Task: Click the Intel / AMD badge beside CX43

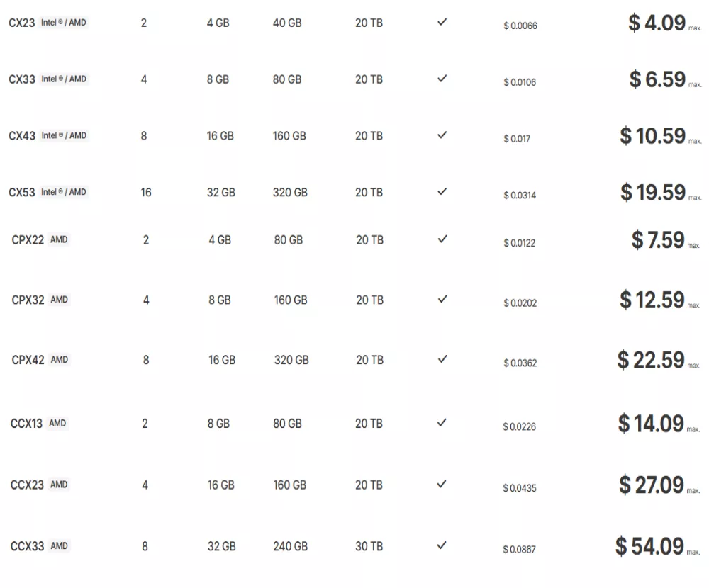Action: tap(64, 135)
